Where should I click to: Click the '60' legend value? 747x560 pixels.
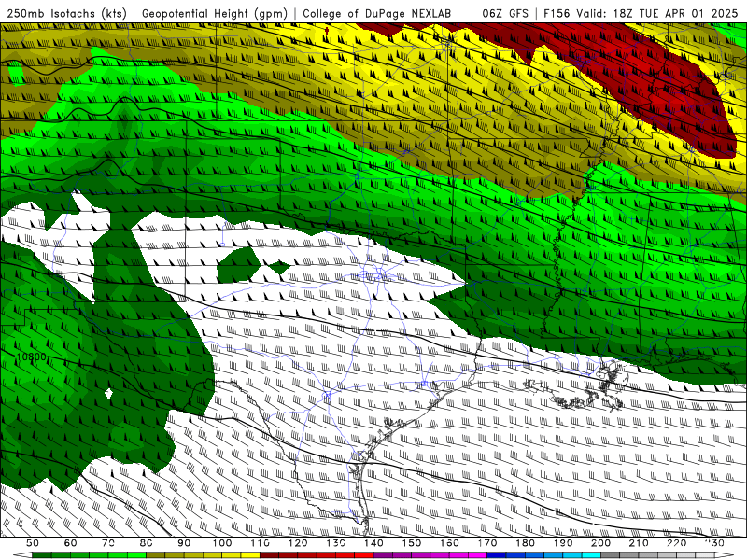pyautogui.click(x=70, y=543)
